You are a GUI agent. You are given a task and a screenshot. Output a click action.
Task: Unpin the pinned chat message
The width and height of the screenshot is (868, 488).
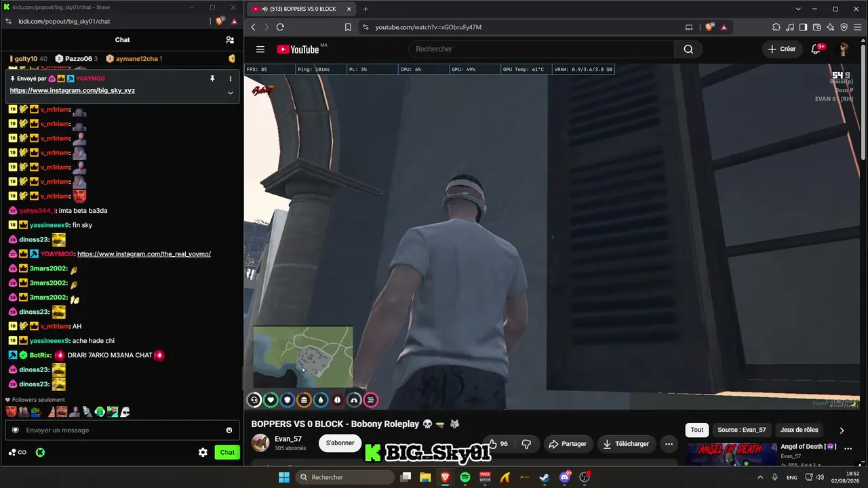212,79
